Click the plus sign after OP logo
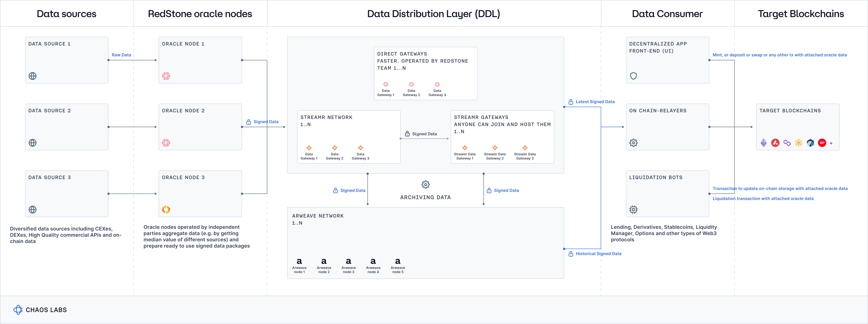Viewport: 868px width, 324px height. (831, 143)
